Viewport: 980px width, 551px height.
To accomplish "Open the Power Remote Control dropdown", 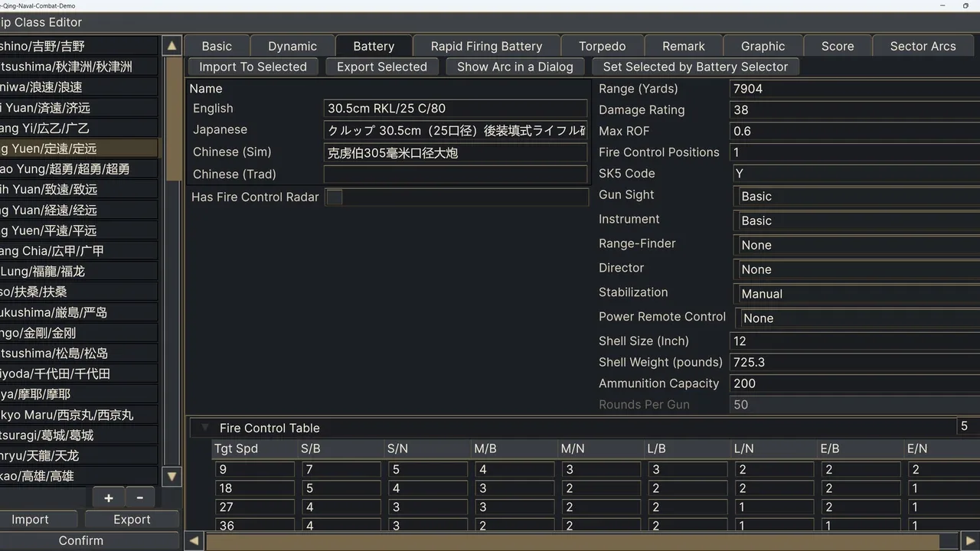I will [x=858, y=318].
